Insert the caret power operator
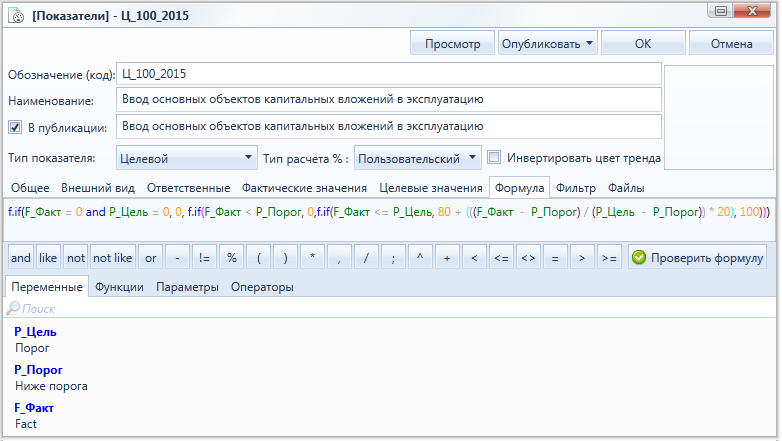The height and width of the screenshot is (441, 782). tap(420, 257)
